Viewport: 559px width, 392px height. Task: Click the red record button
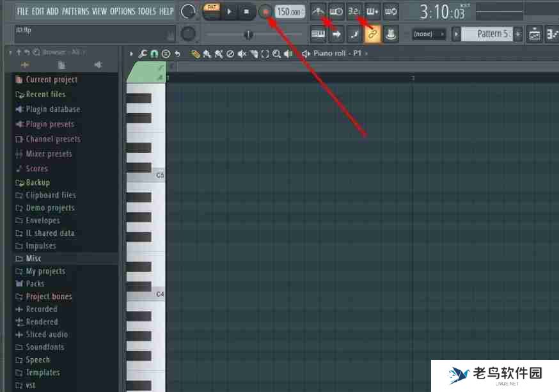tap(265, 12)
